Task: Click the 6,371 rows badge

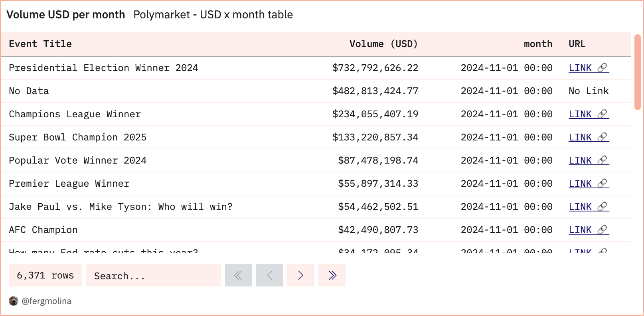Action: (x=45, y=275)
